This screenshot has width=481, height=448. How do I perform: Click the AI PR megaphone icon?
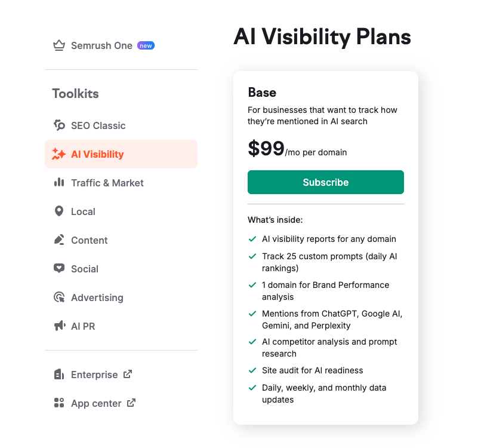[58, 326]
